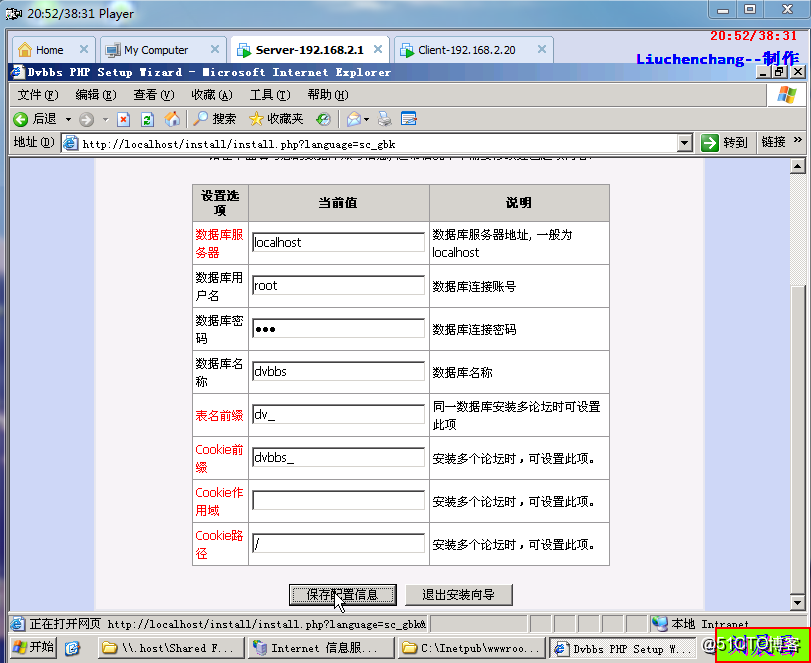Viewport: 811px width, 663px height.
Task: Open the Search (搜索) toolbar button
Action: (214, 119)
